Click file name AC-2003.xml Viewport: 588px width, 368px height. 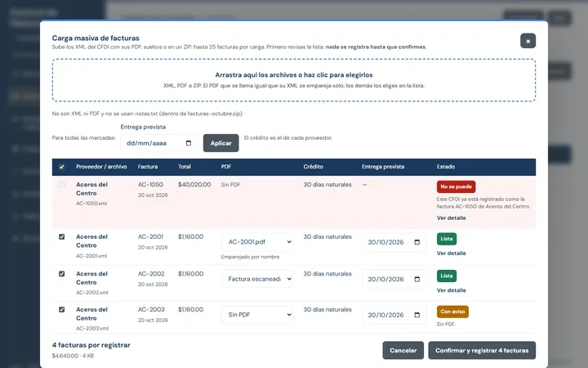(92, 328)
